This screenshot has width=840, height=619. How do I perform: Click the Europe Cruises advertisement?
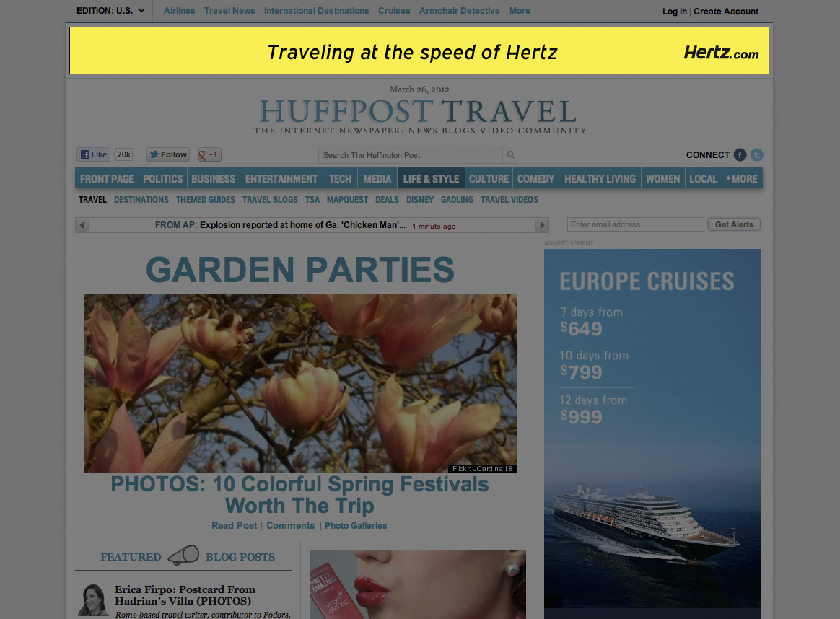click(x=652, y=434)
